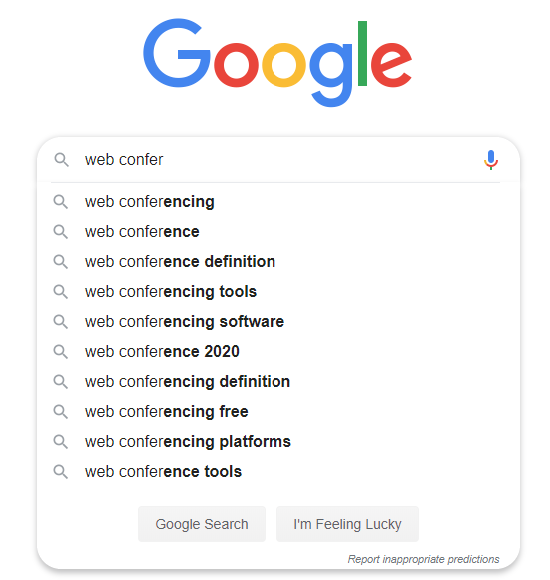Select the 'web conference 2020' suggestion
This screenshot has width=550, height=580.
278,352
